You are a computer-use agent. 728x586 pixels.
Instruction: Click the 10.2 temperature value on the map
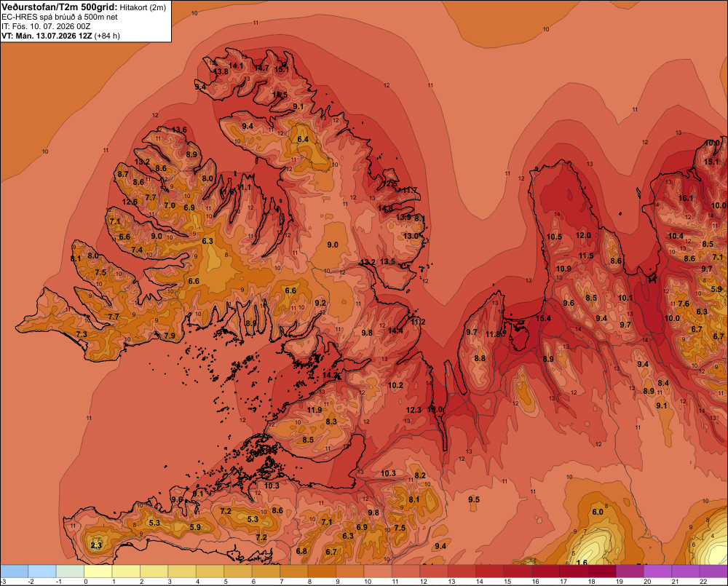[395, 385]
